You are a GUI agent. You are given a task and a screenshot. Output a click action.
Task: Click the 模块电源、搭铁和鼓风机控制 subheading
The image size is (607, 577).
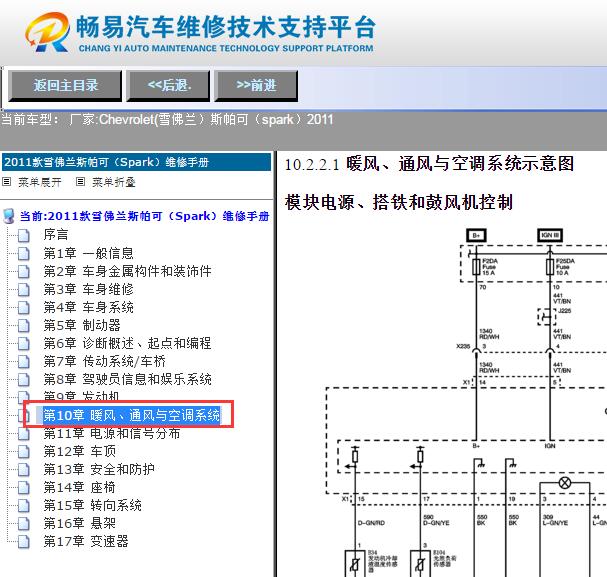399,202
